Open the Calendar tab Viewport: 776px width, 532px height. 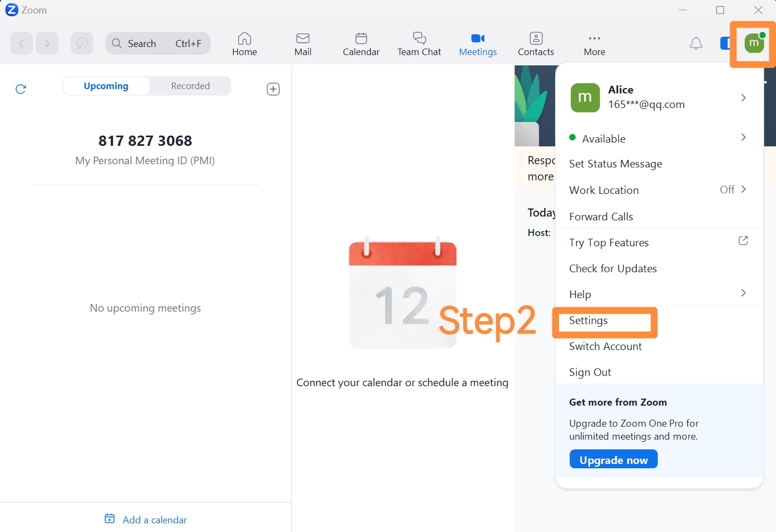[361, 44]
